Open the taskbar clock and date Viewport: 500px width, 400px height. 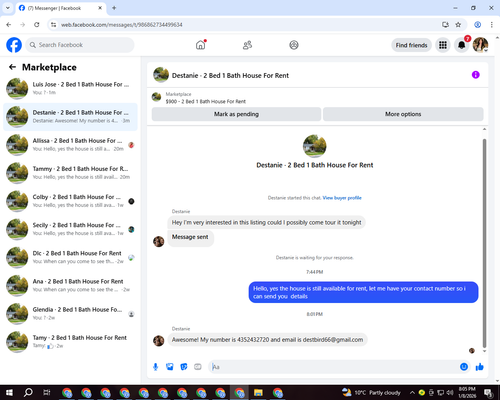(467, 392)
